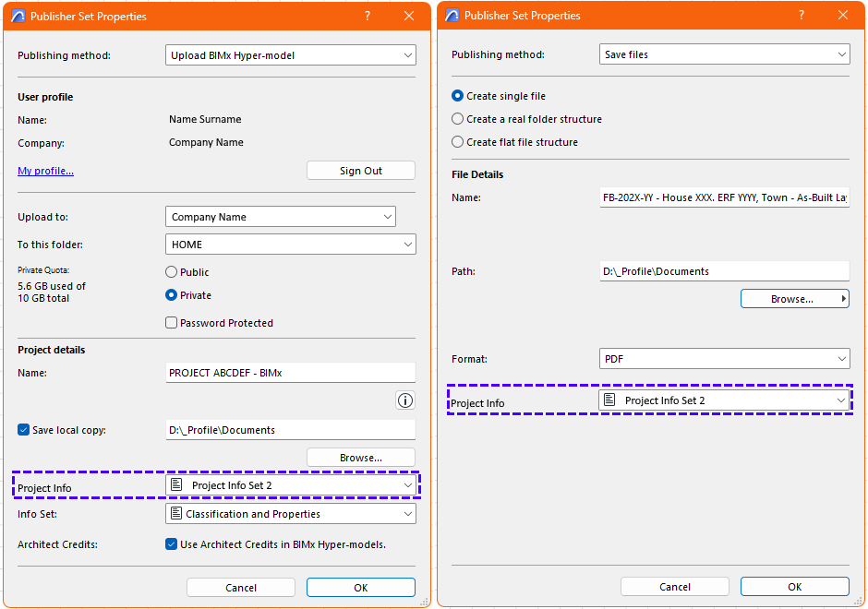
Task: Click the Archicad logo in right dialog title
Action: 451,15
